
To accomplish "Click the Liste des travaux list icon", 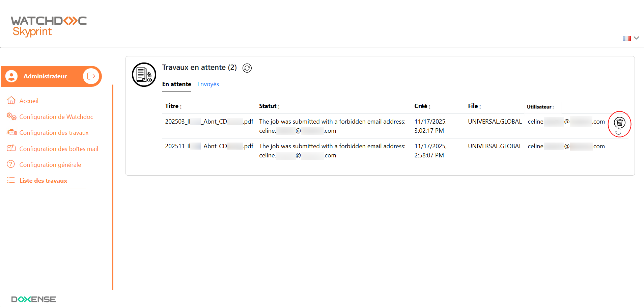I will click(x=11, y=180).
